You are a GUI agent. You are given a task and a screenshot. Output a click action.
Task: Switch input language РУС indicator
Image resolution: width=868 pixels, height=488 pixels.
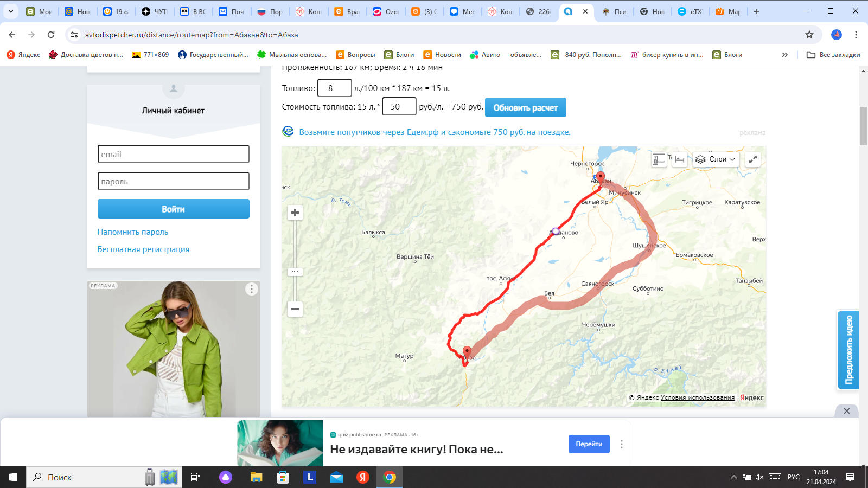tap(794, 477)
